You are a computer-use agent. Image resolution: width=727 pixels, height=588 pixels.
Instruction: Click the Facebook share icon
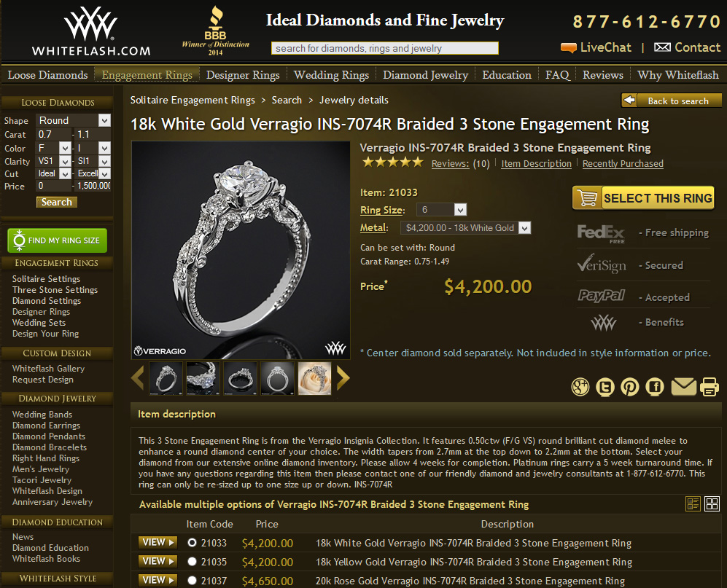click(655, 386)
